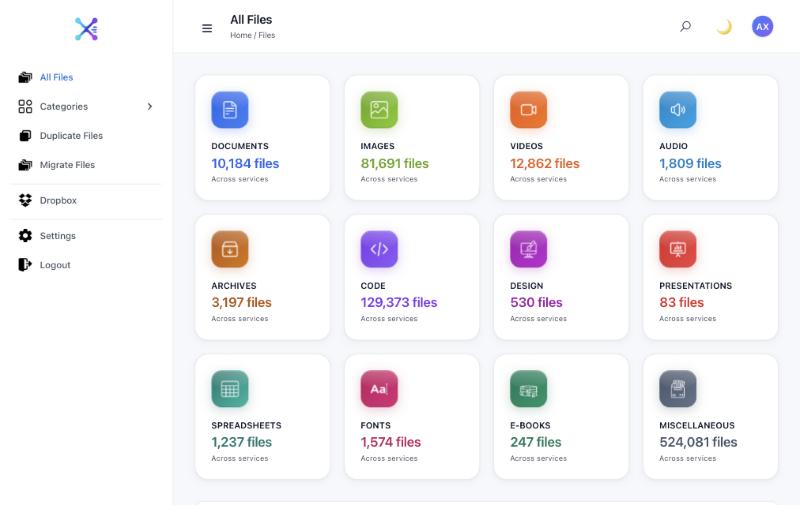Click the SPREADSHEETS card title
The width and height of the screenshot is (800, 505).
click(246, 425)
